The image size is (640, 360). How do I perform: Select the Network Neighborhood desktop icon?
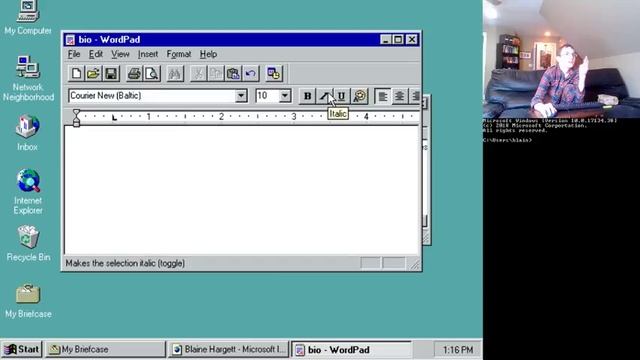click(x=28, y=78)
